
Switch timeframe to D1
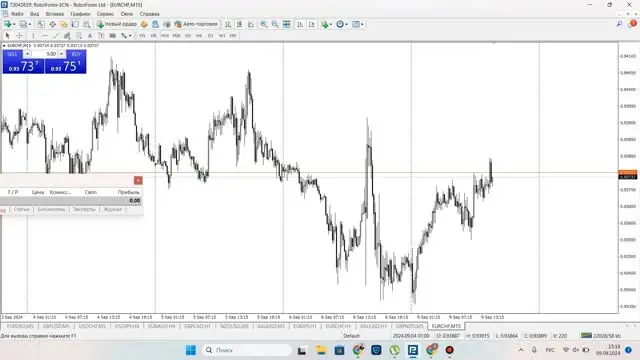click(210, 36)
